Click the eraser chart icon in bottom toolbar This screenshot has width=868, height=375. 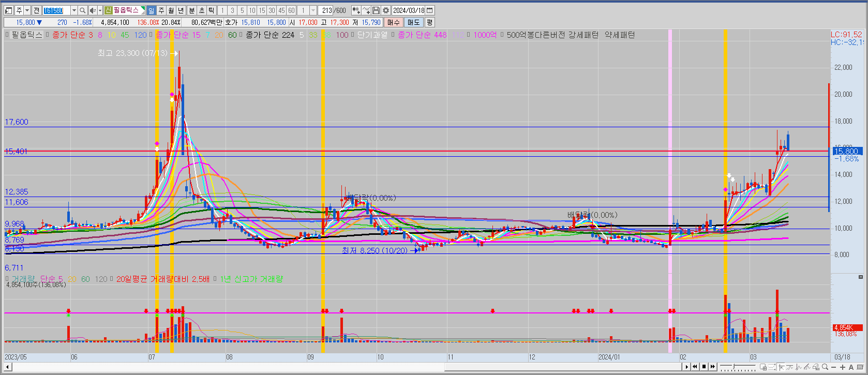[x=816, y=367]
